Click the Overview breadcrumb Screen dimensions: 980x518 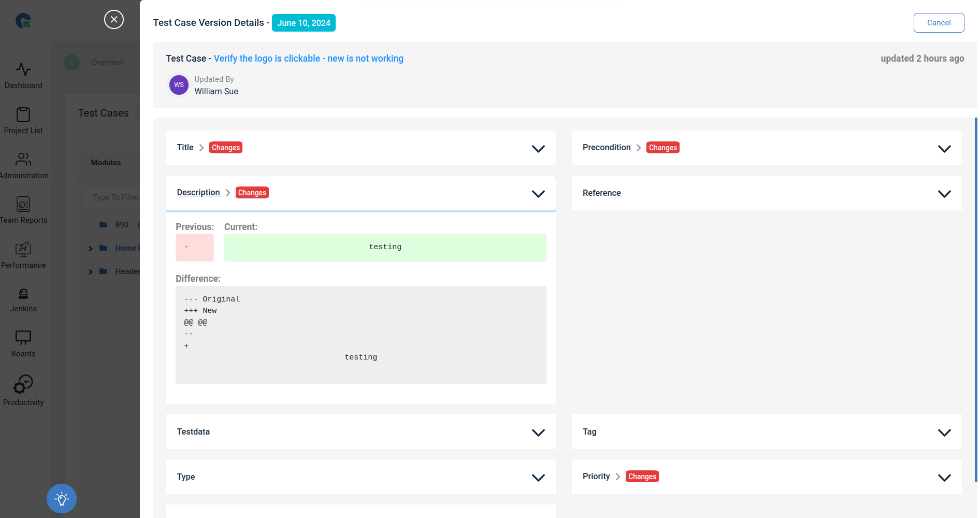(x=107, y=62)
